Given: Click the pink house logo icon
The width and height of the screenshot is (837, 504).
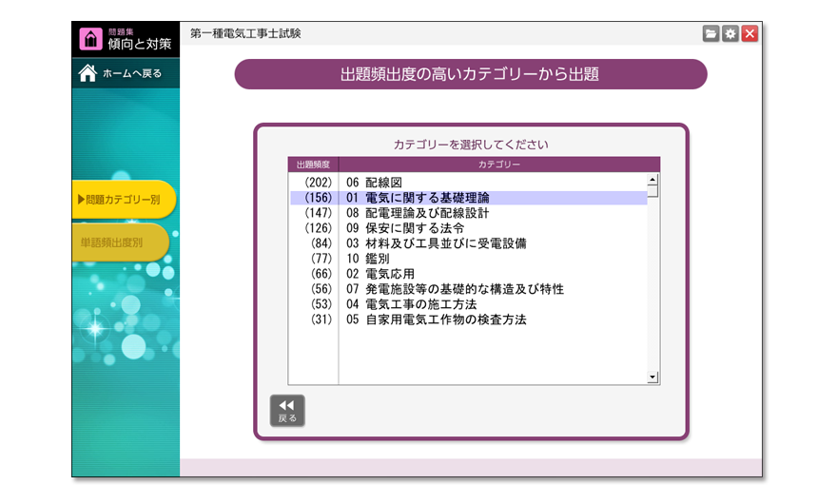Looking at the screenshot, I should click(x=90, y=38).
